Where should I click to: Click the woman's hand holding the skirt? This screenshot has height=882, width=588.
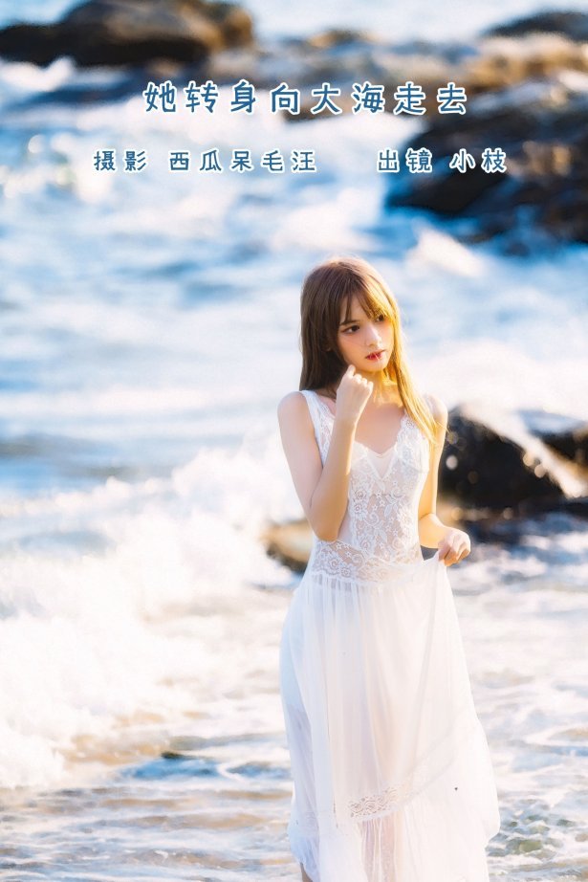[x=452, y=546]
